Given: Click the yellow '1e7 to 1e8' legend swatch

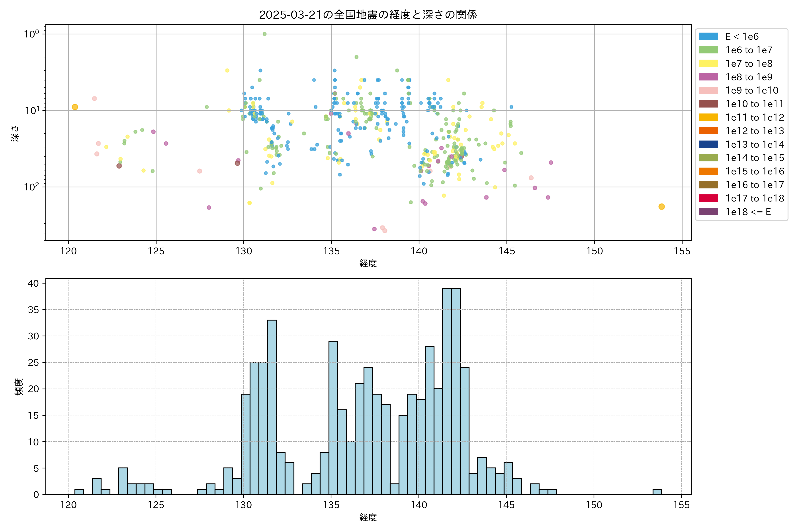Looking at the screenshot, I should [x=708, y=63].
